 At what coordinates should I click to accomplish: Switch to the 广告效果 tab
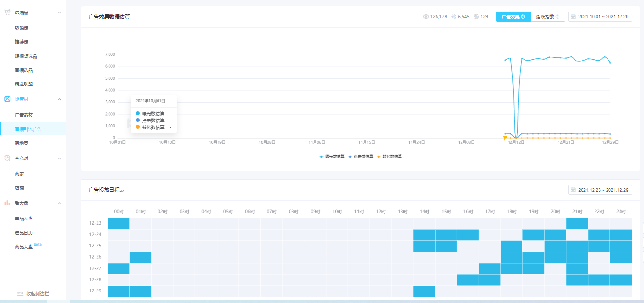point(513,17)
